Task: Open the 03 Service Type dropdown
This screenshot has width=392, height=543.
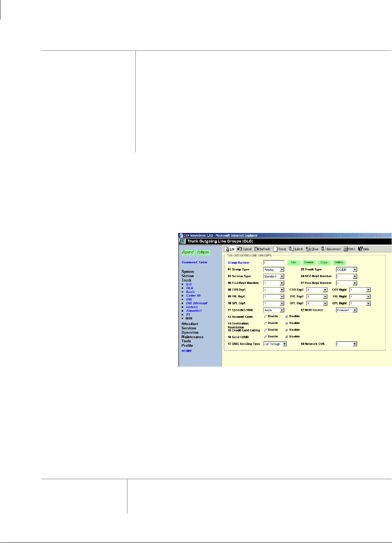Action: (274, 276)
